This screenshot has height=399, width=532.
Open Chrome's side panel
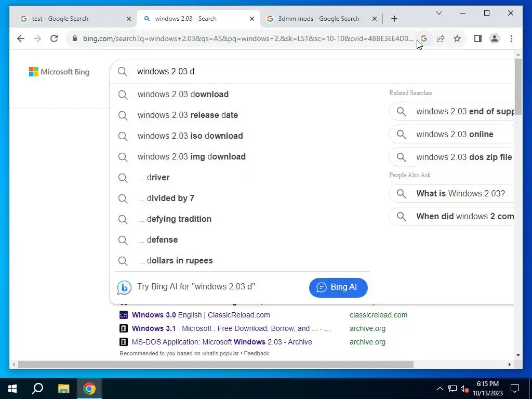[478, 38]
